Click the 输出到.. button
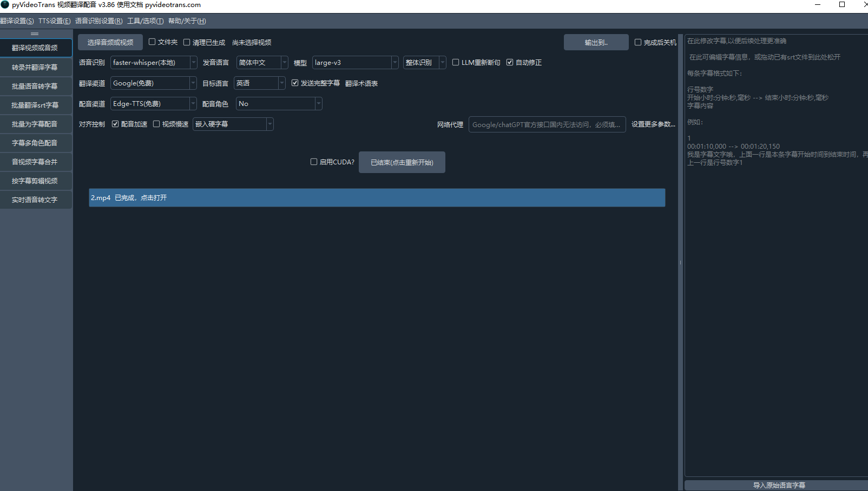Image resolution: width=868 pixels, height=491 pixels. 596,42
